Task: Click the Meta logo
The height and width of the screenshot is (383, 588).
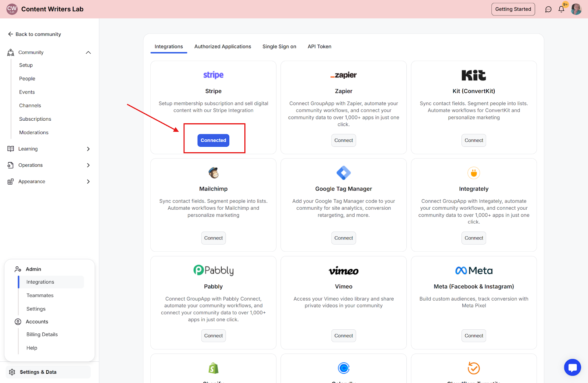Action: 474,271
